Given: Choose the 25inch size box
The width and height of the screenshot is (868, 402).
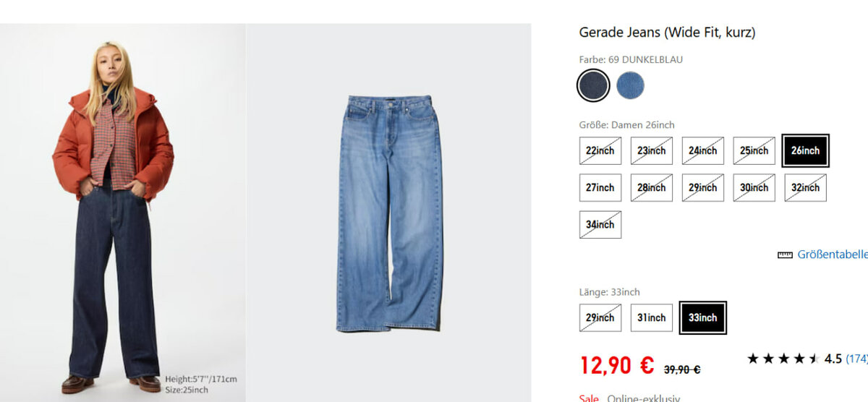Looking at the screenshot, I should tap(754, 150).
